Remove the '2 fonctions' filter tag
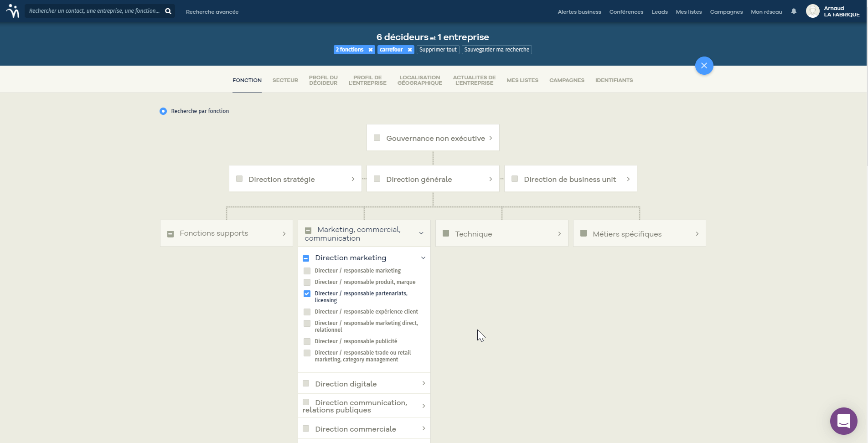The image size is (868, 443). pyautogui.click(x=371, y=50)
